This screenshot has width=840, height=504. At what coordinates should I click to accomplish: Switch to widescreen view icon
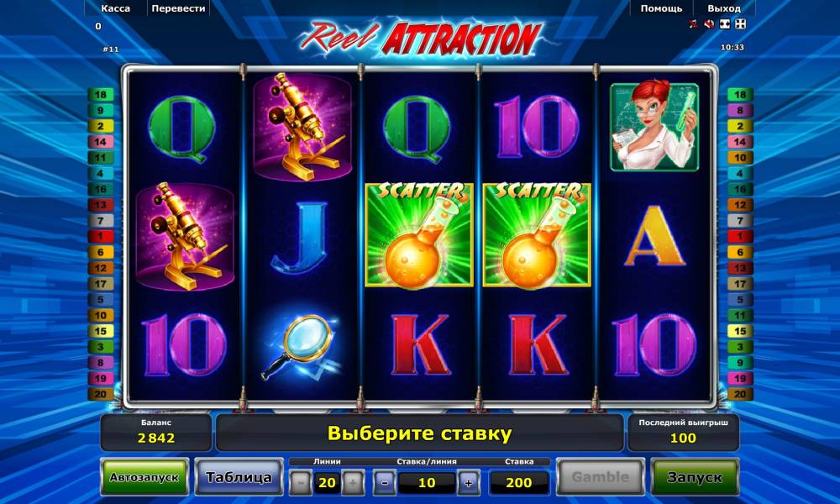point(725,24)
